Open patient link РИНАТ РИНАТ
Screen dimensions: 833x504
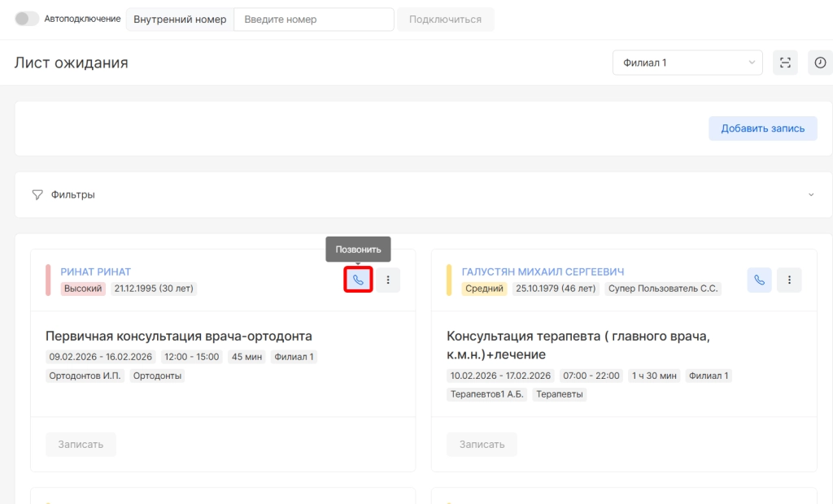(95, 272)
